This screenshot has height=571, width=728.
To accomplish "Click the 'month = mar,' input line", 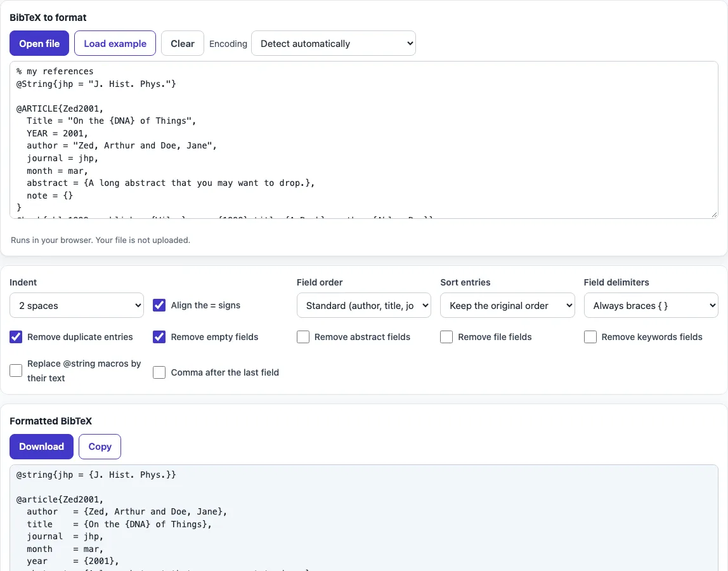I will coord(57,171).
